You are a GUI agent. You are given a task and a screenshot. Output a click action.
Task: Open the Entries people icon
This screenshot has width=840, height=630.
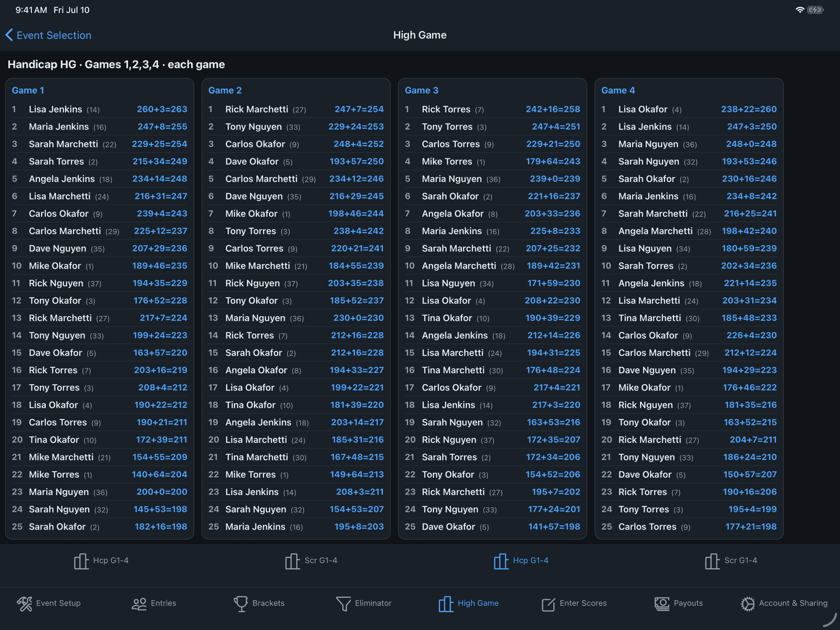pyautogui.click(x=139, y=604)
